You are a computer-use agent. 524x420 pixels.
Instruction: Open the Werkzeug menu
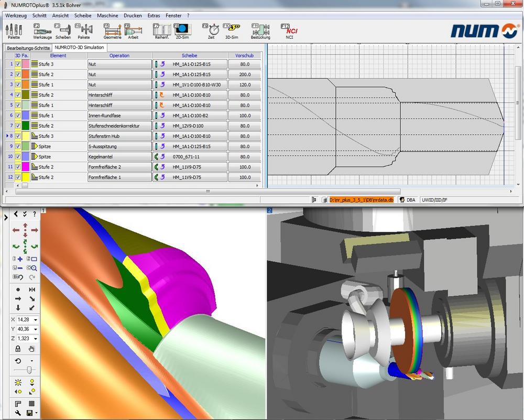click(16, 15)
